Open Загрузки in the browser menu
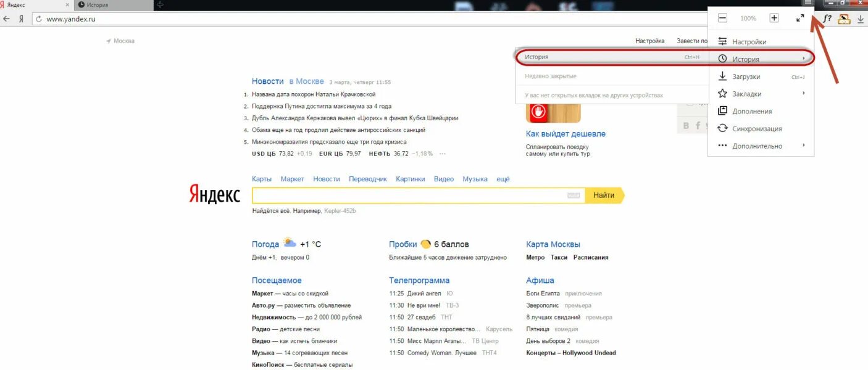Screen dimensions: 868x370 (761, 76)
